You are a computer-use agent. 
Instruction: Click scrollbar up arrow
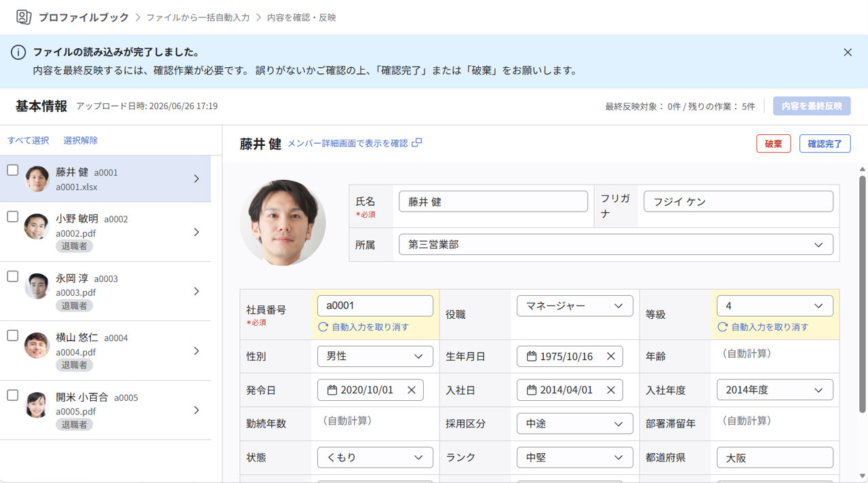click(863, 169)
